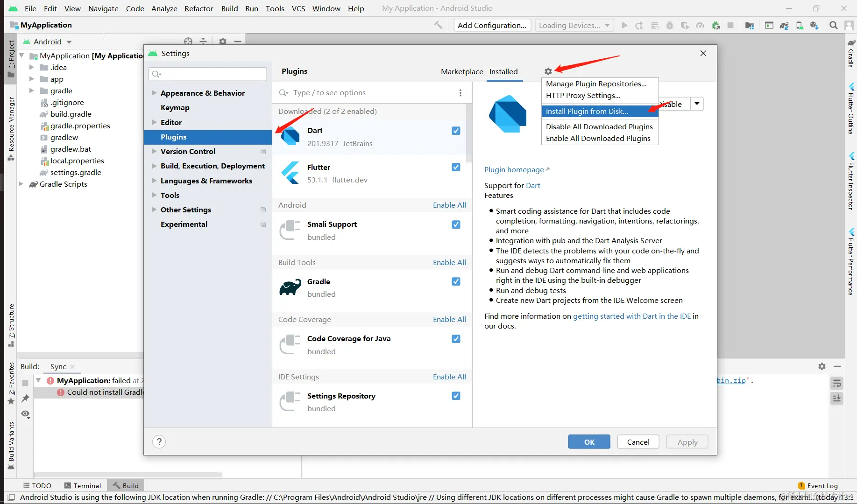Click the Run app play icon

click(624, 25)
